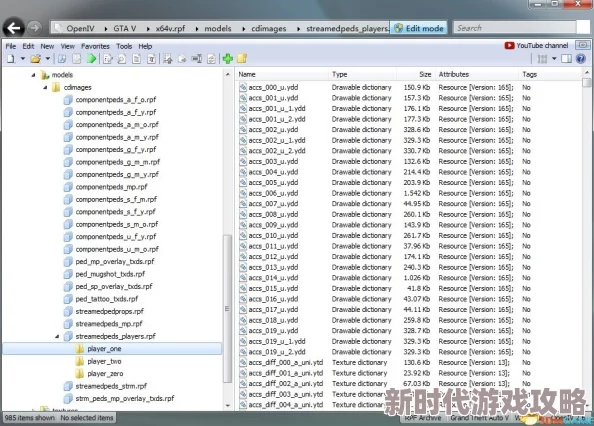Open breadcrumb arrow after GTA V

click(x=147, y=28)
